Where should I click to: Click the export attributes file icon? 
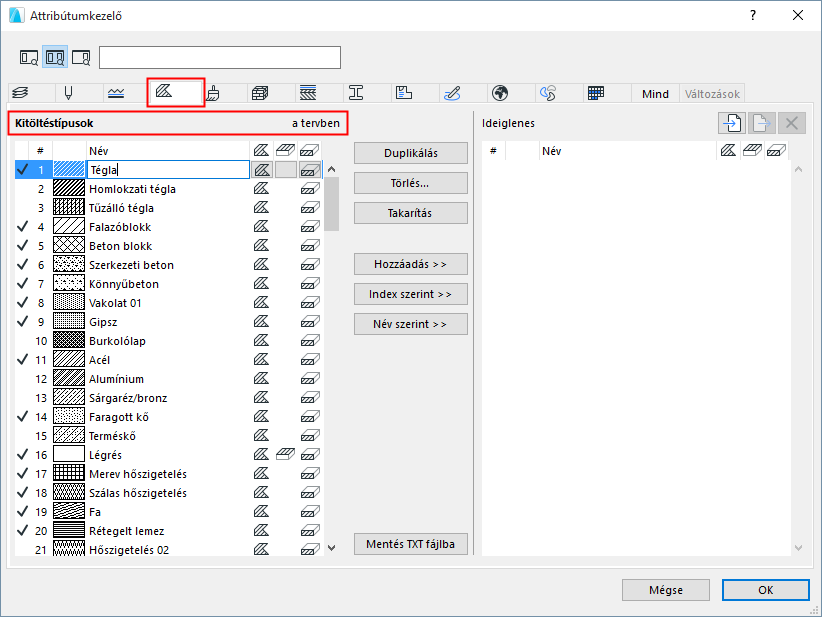[762, 123]
